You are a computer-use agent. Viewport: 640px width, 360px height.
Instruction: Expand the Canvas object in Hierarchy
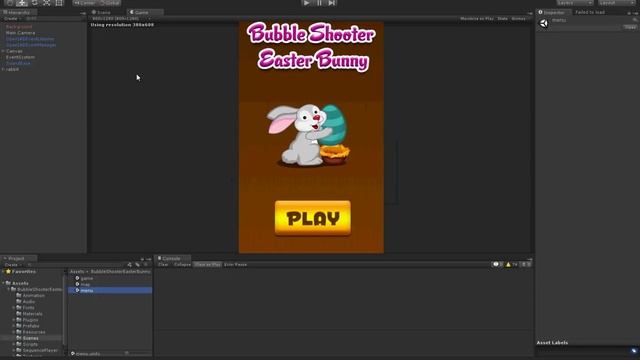tap(3, 51)
